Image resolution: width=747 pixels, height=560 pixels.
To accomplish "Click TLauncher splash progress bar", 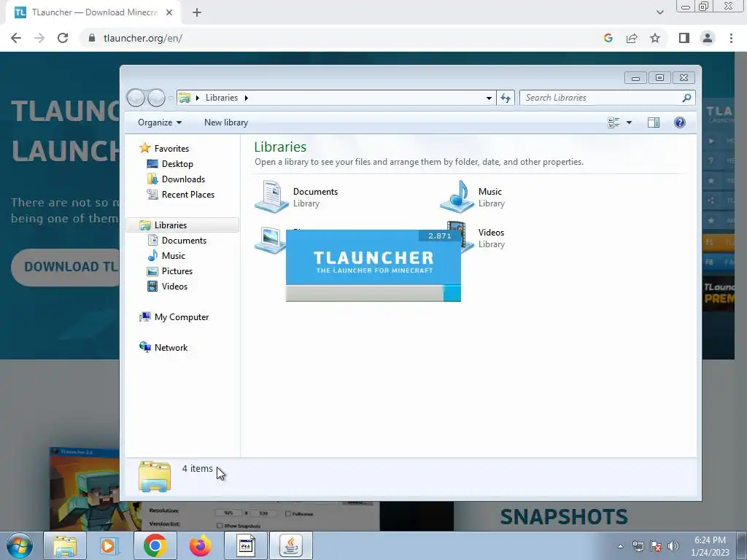I will click(x=373, y=293).
